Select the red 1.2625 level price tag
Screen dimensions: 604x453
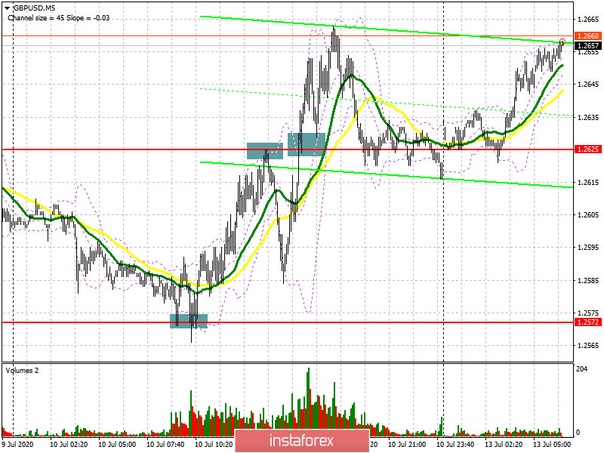coord(588,149)
